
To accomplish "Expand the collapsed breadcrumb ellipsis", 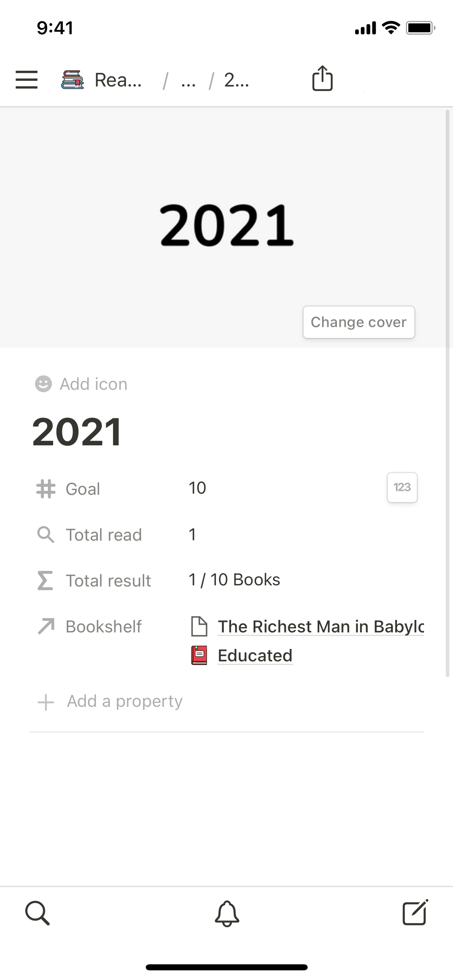I will point(188,81).
